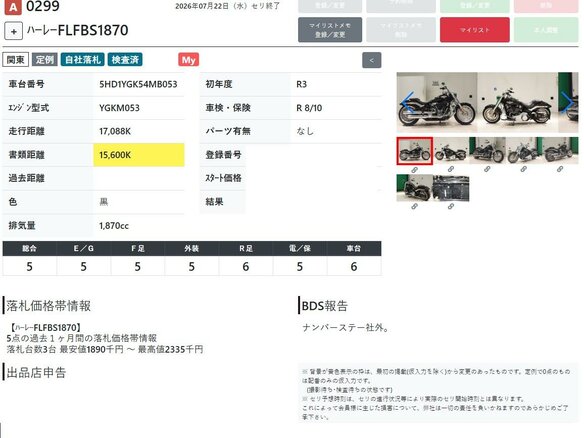This screenshot has width=584, height=438.
Task: Click the engine type value YGKM053
Action: pyautogui.click(x=119, y=108)
